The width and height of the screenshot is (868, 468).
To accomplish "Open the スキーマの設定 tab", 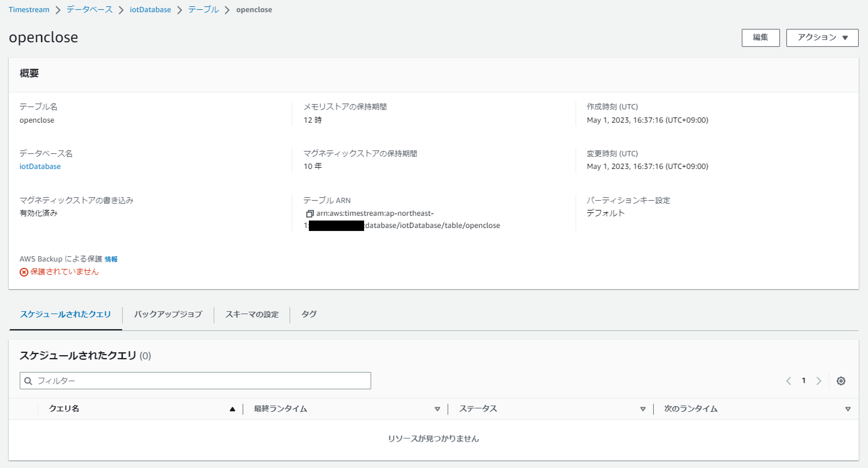I will pyautogui.click(x=252, y=314).
